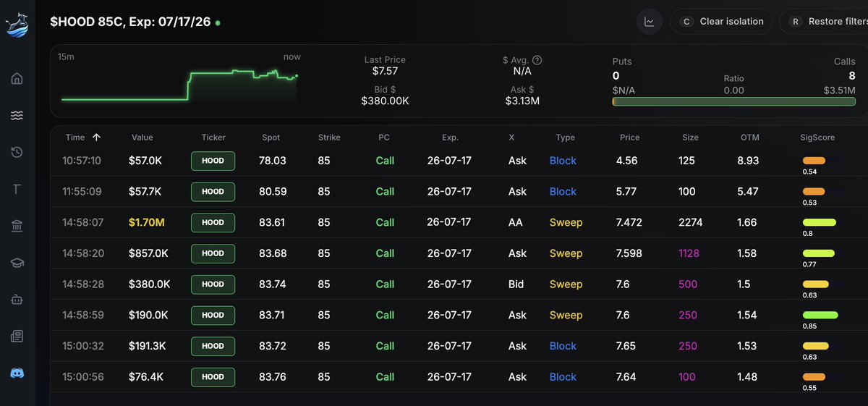Click the $857.0K value cell
868x406 pixels.
pyautogui.click(x=149, y=253)
